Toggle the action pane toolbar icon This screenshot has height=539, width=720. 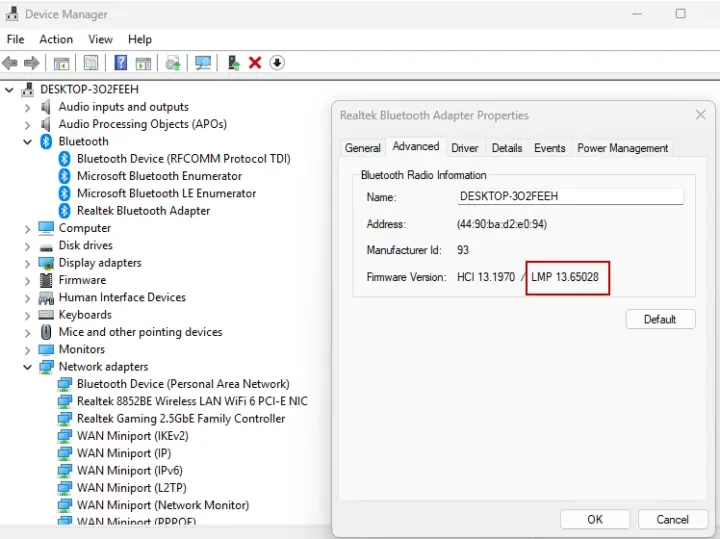143,63
